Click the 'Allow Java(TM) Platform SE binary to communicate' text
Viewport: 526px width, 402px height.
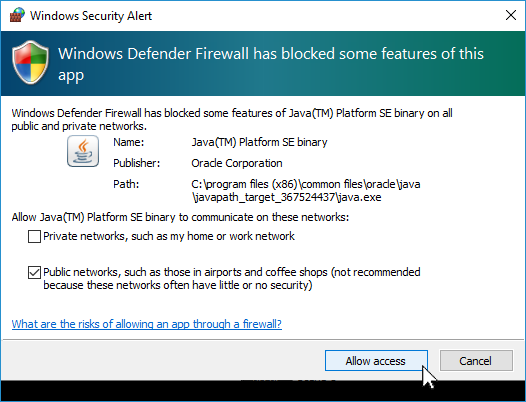180,217
